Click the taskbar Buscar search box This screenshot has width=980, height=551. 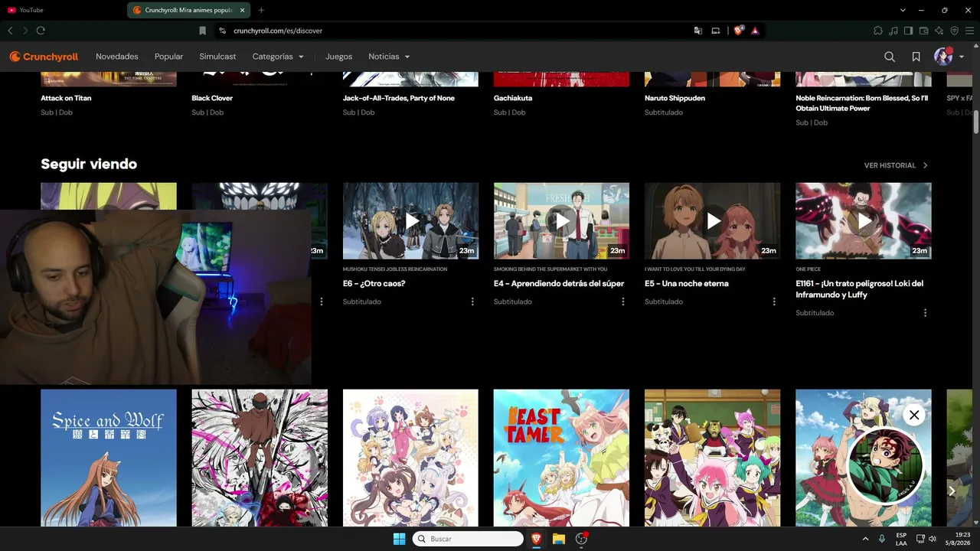[468, 539]
